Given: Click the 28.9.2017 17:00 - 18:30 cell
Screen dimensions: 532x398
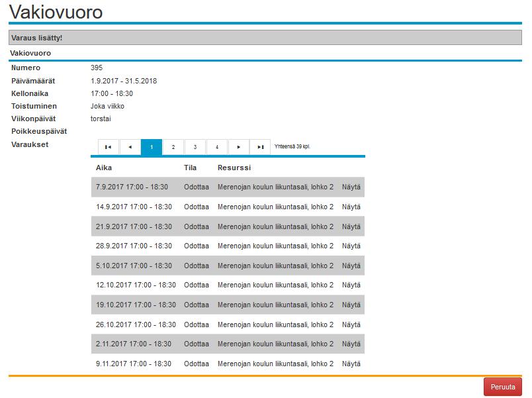Looking at the screenshot, I should [134, 246].
